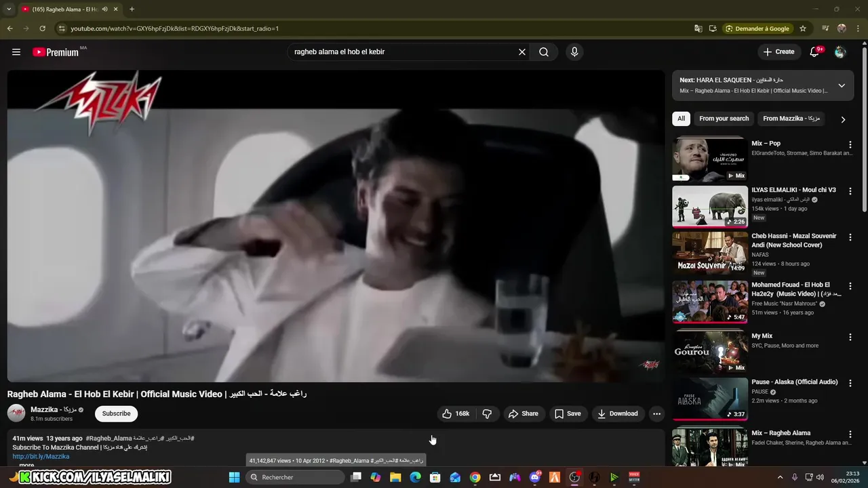Open Pause - Alaska Official Audio thumbnail
The width and height of the screenshot is (868, 488).
(x=710, y=399)
